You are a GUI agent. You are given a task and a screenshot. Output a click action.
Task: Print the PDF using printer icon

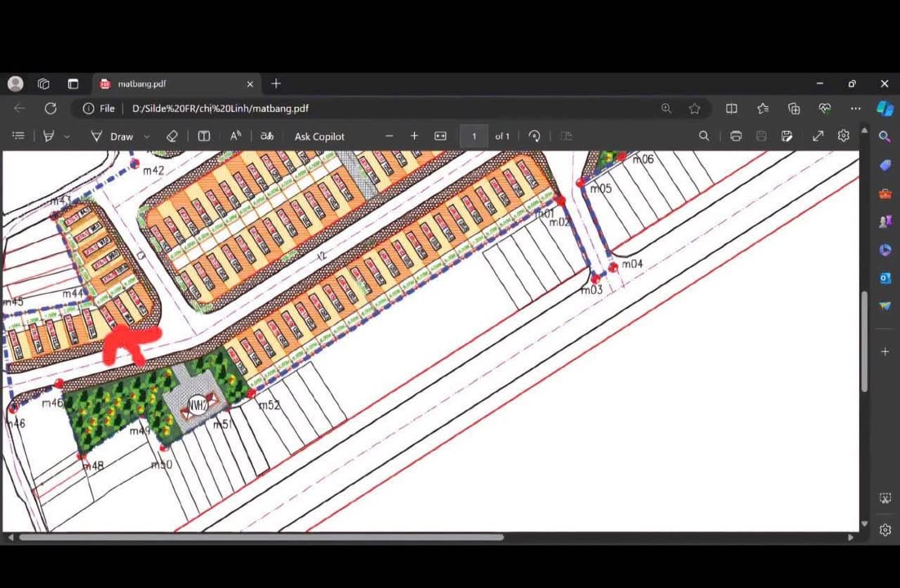coord(736,136)
